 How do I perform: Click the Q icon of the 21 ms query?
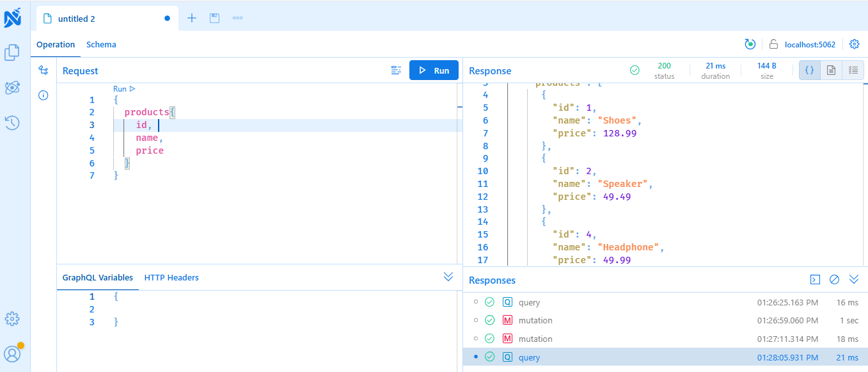[507, 357]
